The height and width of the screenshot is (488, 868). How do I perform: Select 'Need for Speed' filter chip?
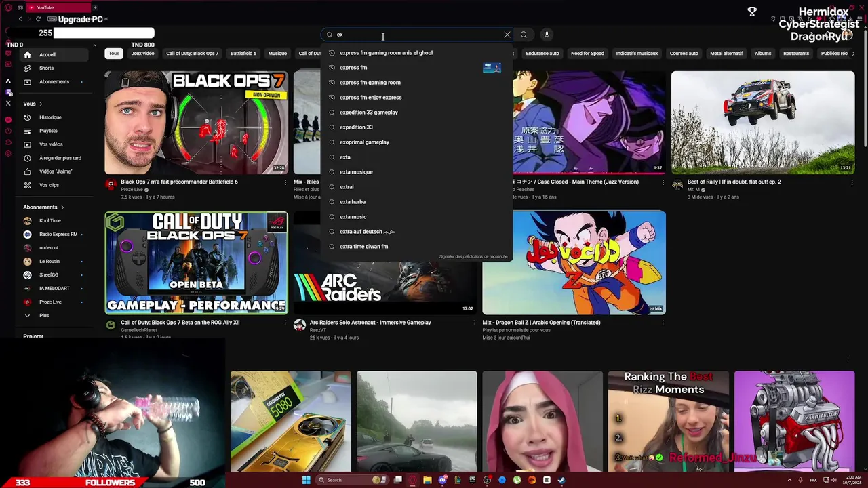coord(587,53)
